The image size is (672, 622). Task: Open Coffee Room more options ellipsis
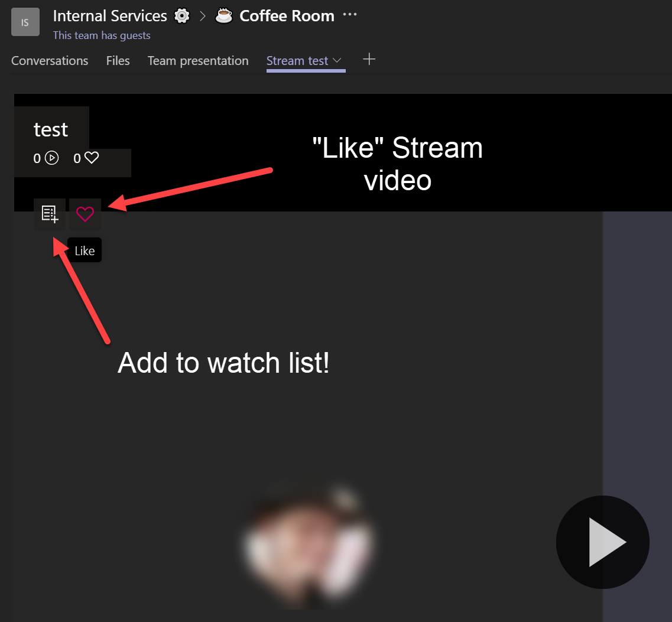click(350, 15)
